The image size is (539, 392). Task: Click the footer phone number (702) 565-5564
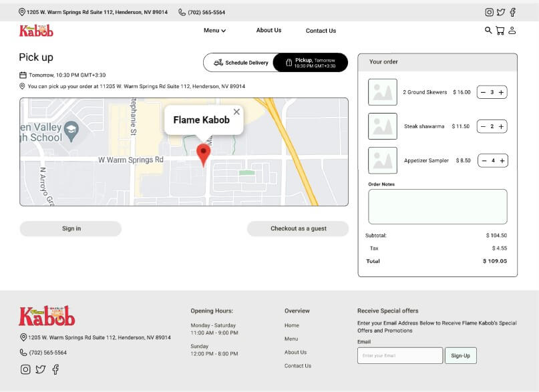point(48,353)
